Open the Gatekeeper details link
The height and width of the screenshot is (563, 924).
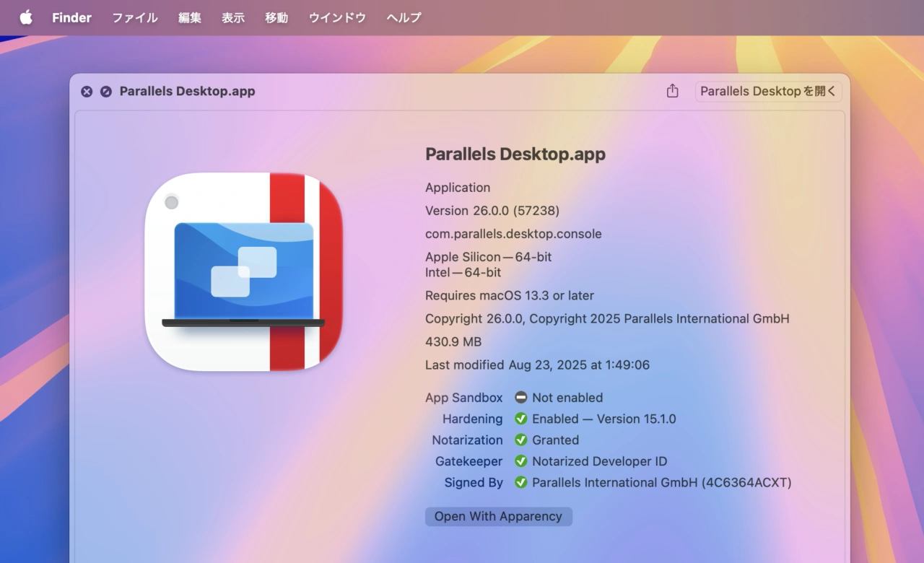[468, 461]
